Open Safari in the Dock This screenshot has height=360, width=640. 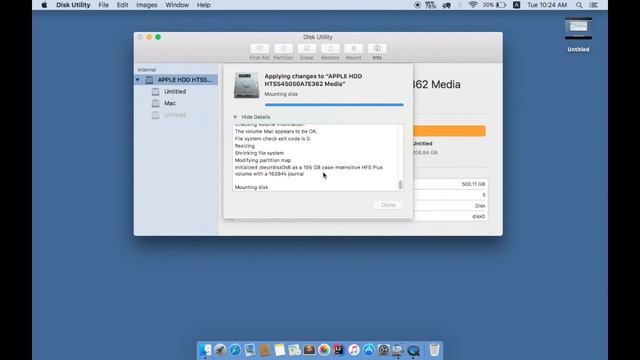[x=235, y=350]
